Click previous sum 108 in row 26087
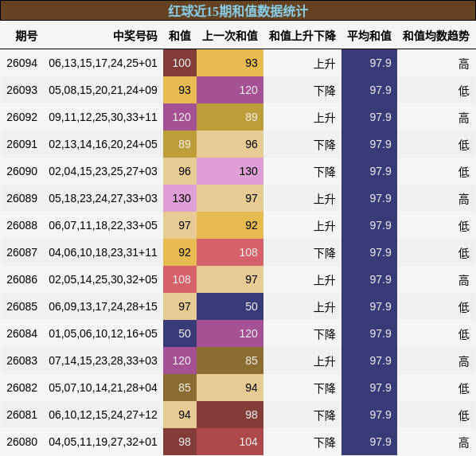 (230, 252)
